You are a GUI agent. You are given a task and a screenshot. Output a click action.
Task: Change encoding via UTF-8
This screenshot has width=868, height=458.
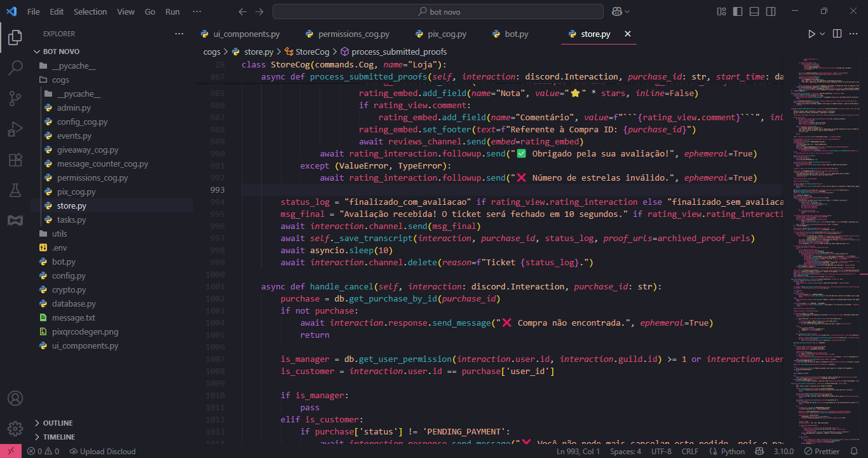click(x=661, y=451)
